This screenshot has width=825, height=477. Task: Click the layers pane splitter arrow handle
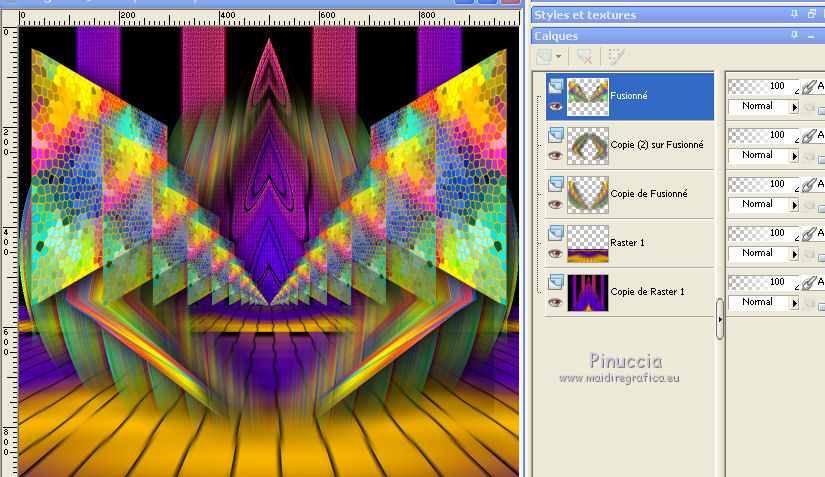(x=720, y=319)
